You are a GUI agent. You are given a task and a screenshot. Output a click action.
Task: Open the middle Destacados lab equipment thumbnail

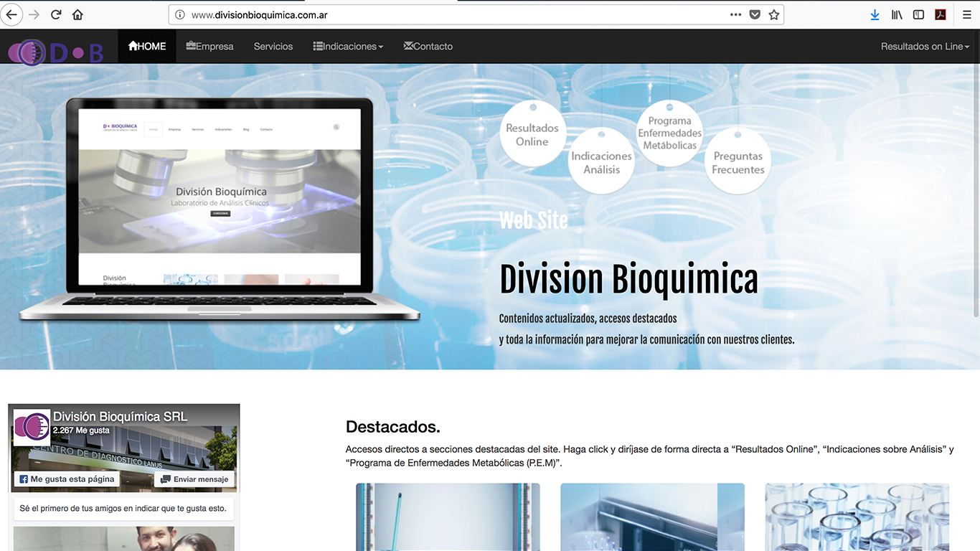(652, 517)
